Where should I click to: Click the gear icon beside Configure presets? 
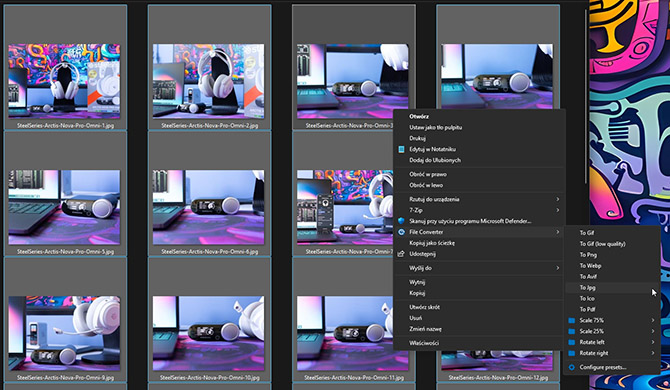pos(571,367)
